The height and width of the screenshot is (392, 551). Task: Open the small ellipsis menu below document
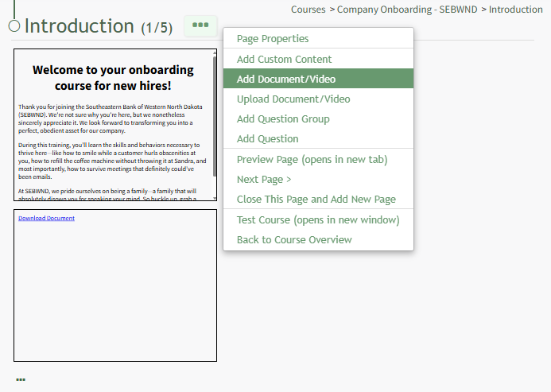click(x=21, y=380)
